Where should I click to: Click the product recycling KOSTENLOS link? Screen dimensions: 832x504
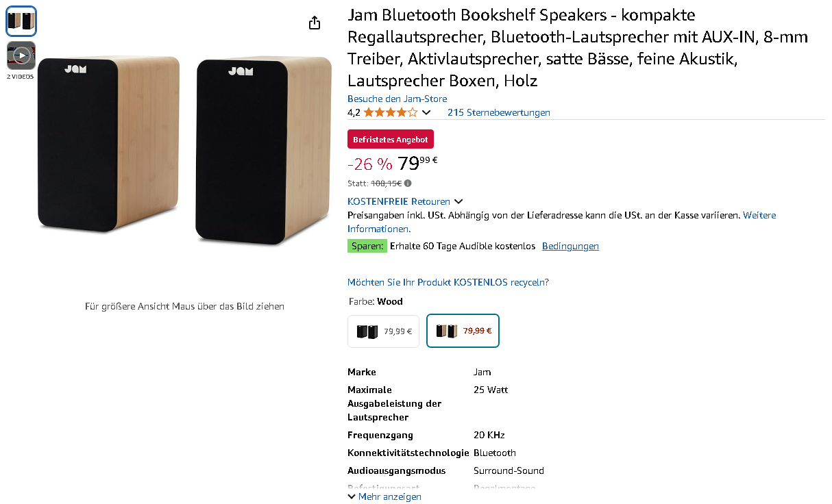point(448,282)
